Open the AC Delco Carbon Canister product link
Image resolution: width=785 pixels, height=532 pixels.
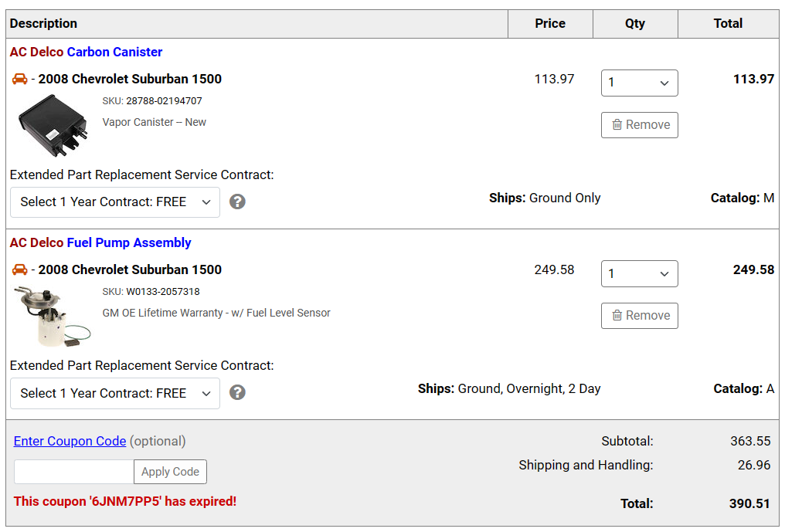86,52
